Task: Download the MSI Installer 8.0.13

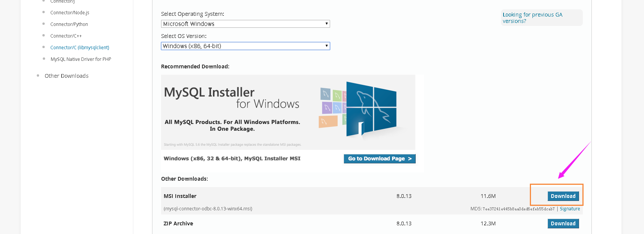Action: pos(563,196)
